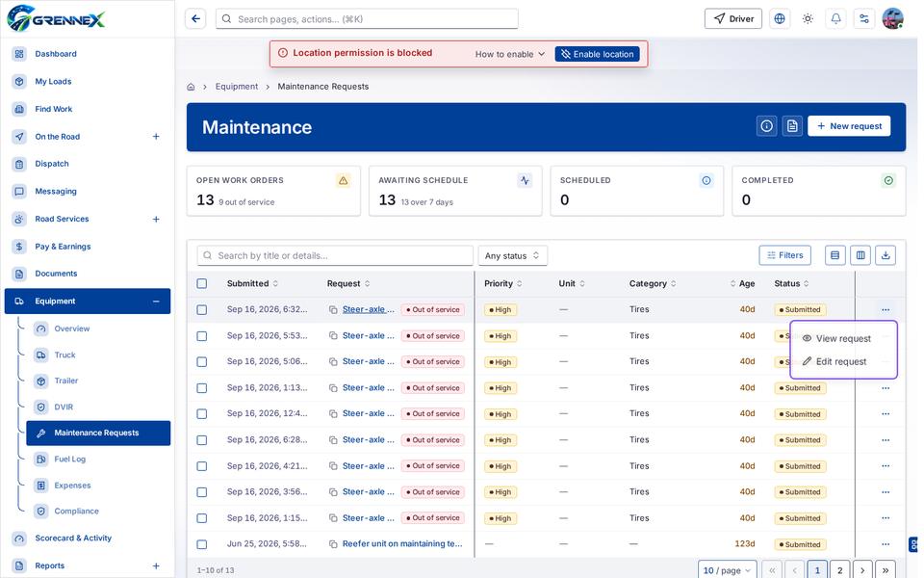924x578 pixels.
Task: Click the info icon in Maintenance banner
Action: 766,126
